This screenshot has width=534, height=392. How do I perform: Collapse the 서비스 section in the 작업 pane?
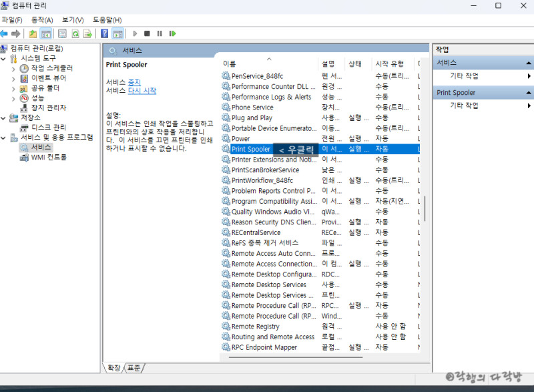tap(528, 63)
